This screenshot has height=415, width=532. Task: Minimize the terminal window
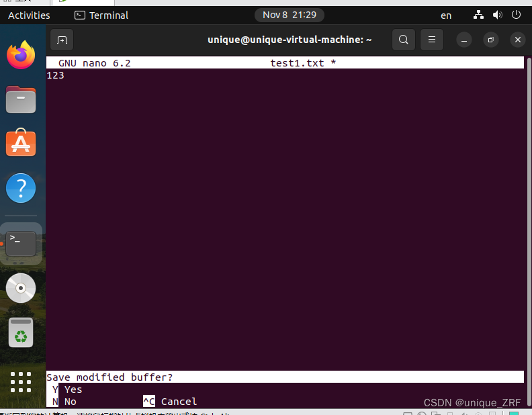(x=463, y=40)
